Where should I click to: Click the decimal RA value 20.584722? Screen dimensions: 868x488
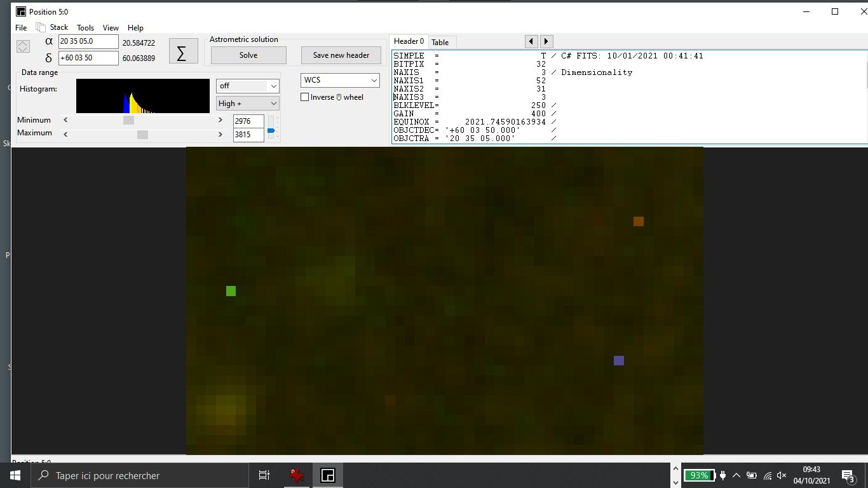point(139,43)
